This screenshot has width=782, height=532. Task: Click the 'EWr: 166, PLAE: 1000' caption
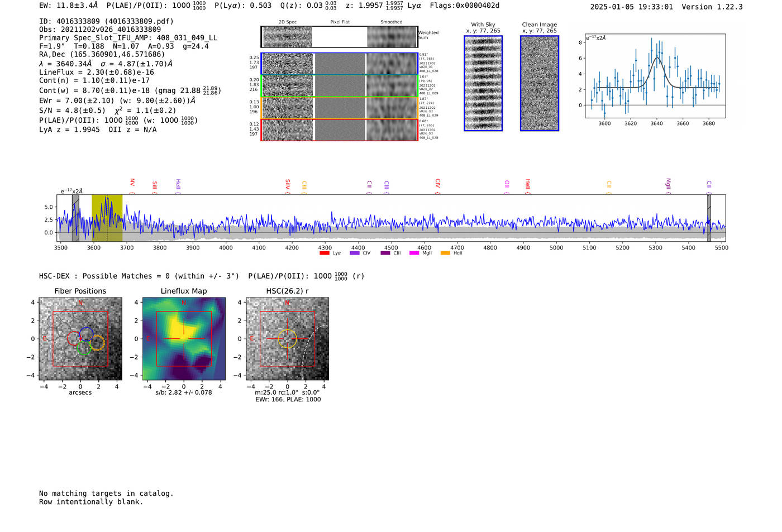[288, 400]
